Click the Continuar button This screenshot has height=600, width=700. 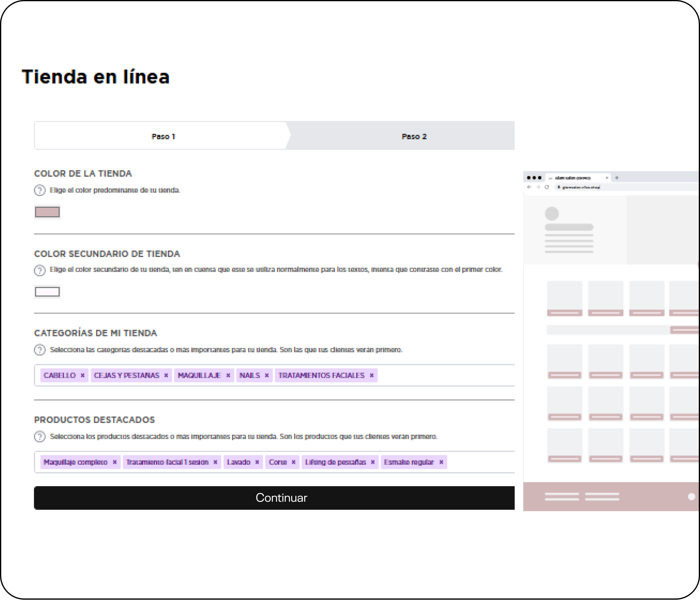pos(274,498)
